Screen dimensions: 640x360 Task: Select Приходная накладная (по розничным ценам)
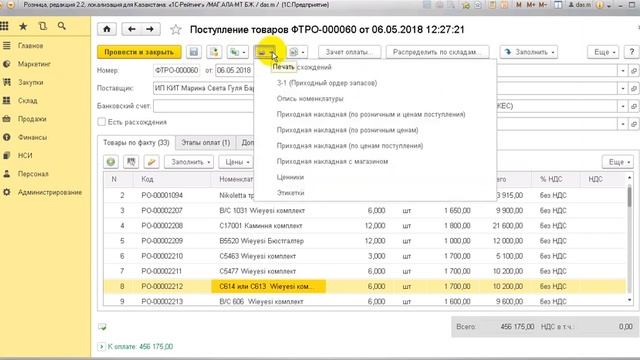coord(347,130)
